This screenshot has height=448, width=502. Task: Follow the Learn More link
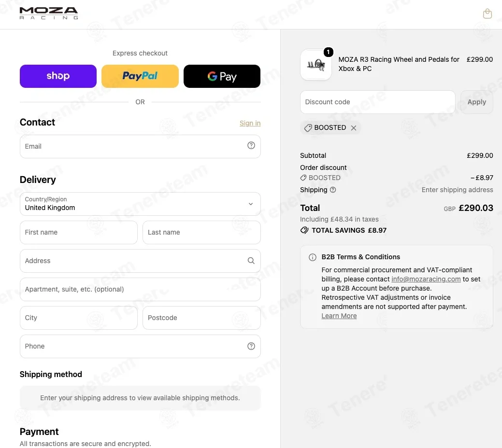tap(339, 316)
